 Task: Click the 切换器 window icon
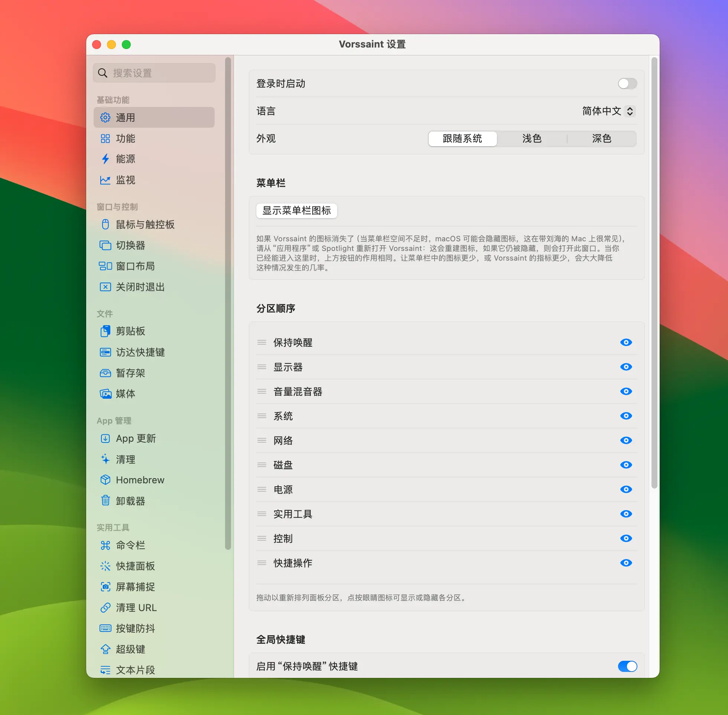105,246
